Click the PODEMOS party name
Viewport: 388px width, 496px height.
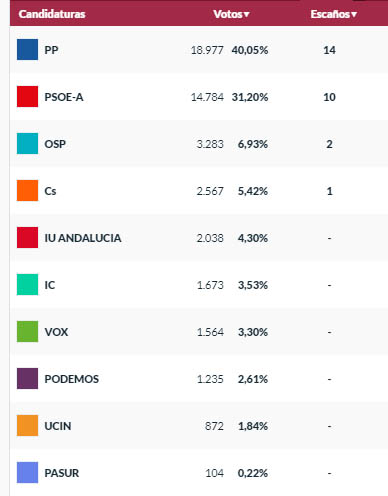pyautogui.click(x=72, y=379)
